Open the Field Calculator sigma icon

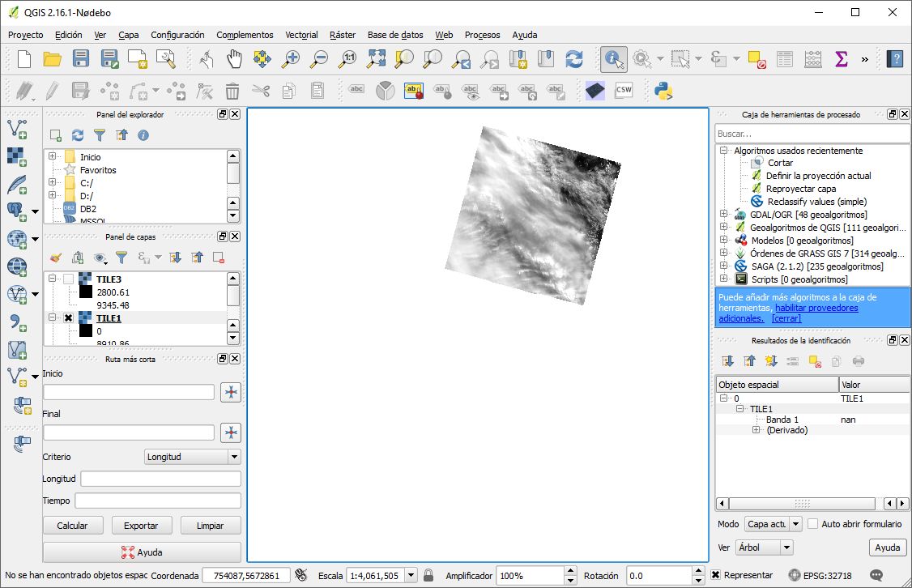point(841,58)
